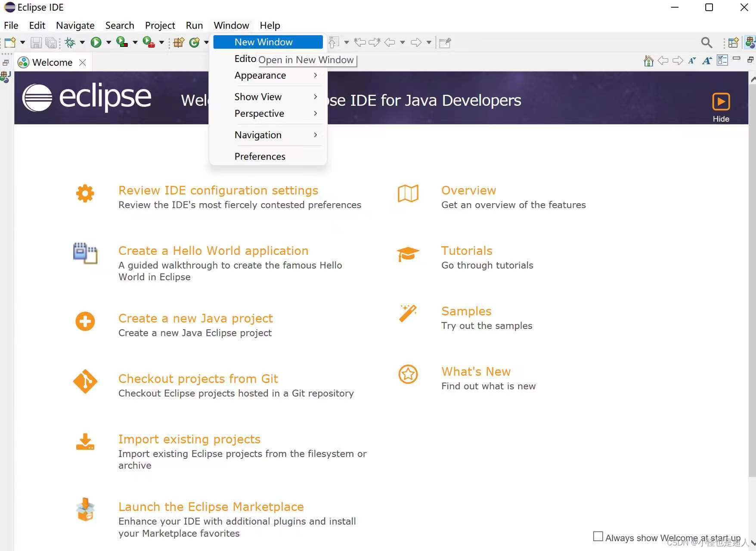Click the Create a Hello World application link
This screenshot has height=551, width=756.
[213, 250]
